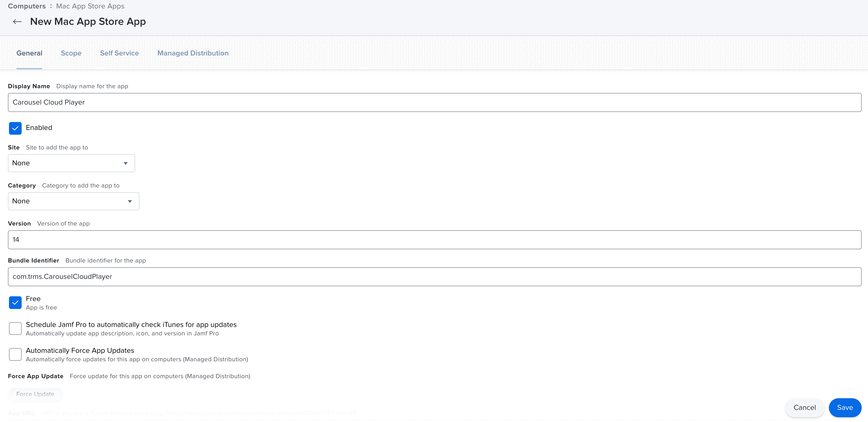Click the Display Name input field
This screenshot has width=868, height=422.
(x=434, y=102)
